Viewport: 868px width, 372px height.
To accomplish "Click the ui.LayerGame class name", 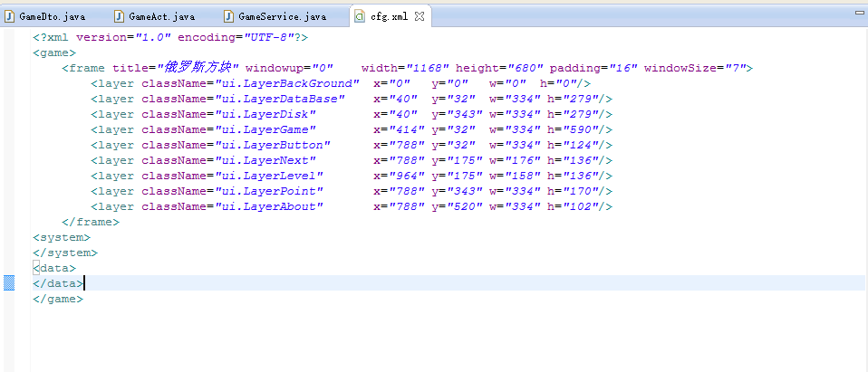I will 265,130.
